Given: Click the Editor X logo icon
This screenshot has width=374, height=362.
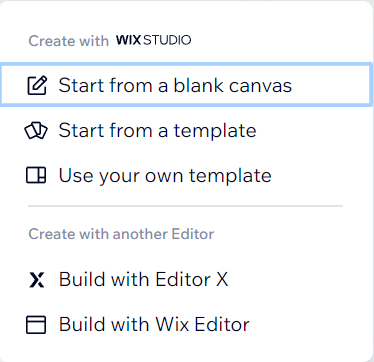Looking at the screenshot, I should pyautogui.click(x=37, y=279).
